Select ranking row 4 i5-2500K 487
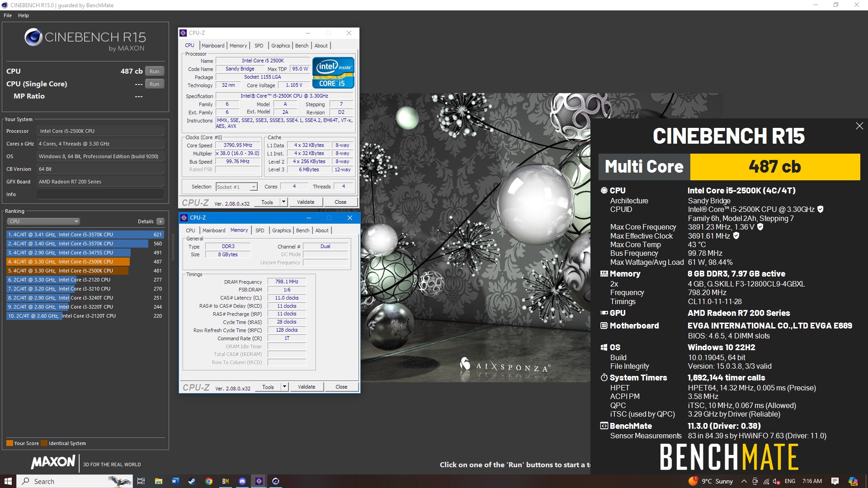The width and height of the screenshot is (868, 488). tap(85, 262)
